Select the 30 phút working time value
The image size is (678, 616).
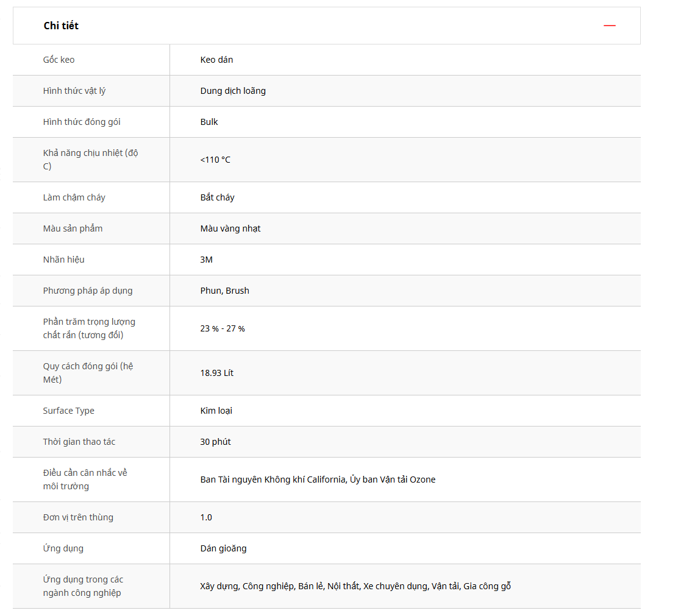click(x=215, y=442)
